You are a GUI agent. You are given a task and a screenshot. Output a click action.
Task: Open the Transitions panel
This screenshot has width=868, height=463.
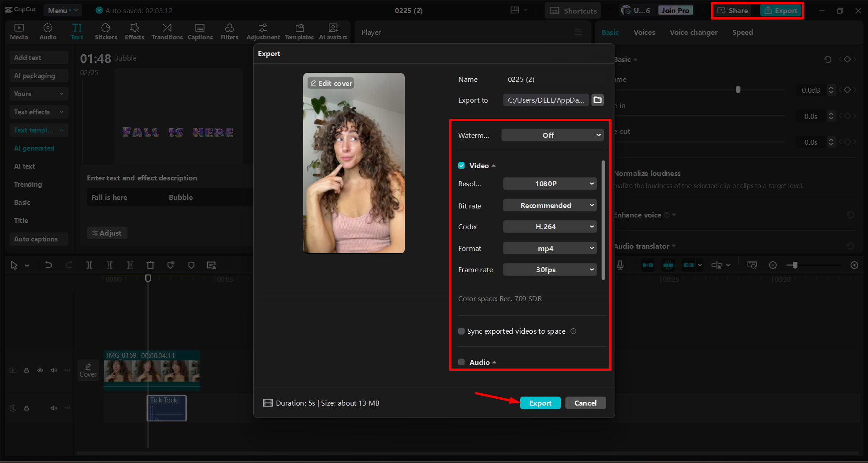(x=166, y=31)
